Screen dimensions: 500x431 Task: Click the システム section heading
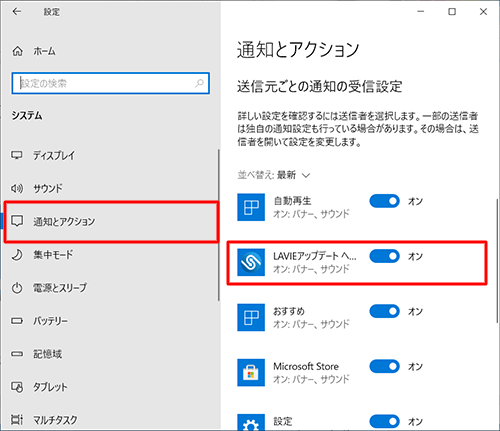click(27, 116)
